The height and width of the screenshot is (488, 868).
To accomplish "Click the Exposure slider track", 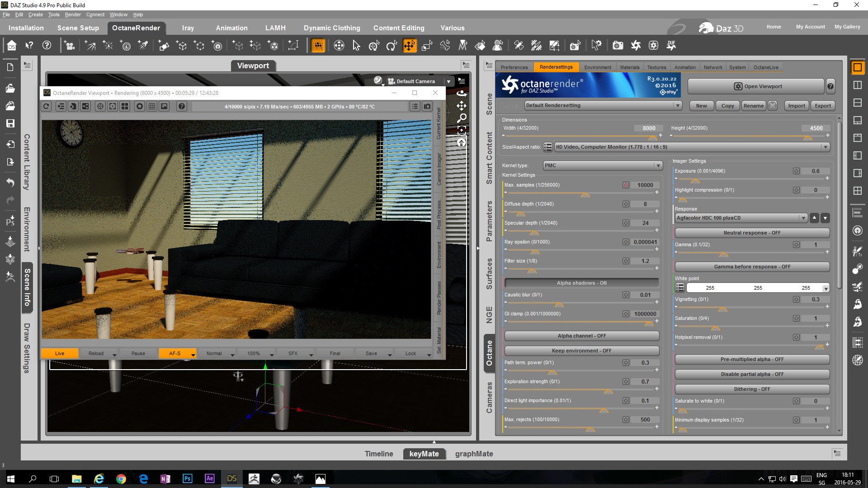I will pyautogui.click(x=750, y=178).
